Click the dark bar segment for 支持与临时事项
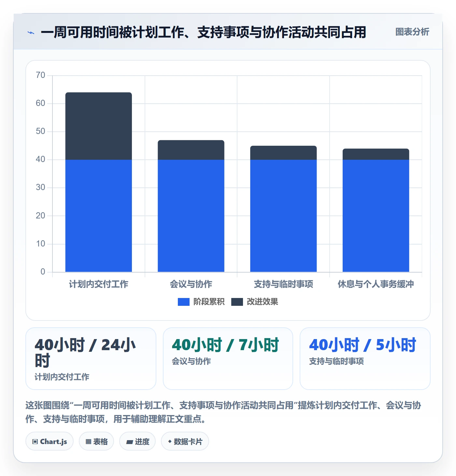The width and height of the screenshot is (456, 476). (x=283, y=153)
